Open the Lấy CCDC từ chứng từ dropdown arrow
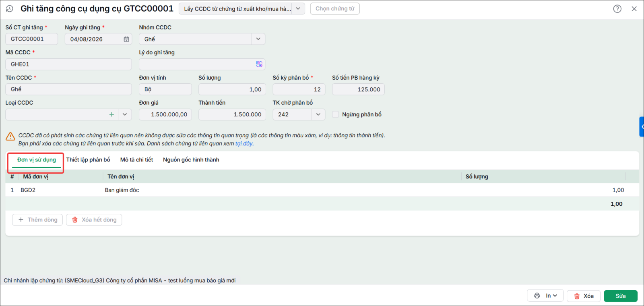 tap(298, 8)
